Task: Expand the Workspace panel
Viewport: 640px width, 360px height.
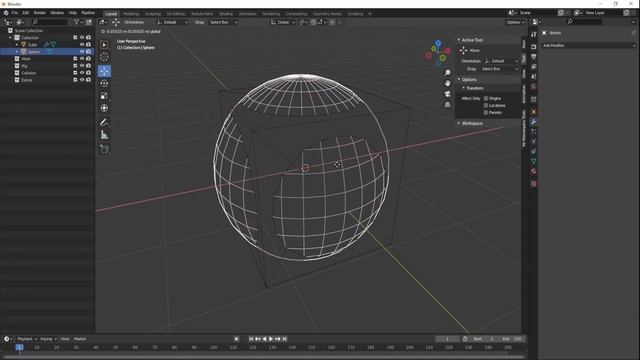Action: click(x=459, y=123)
